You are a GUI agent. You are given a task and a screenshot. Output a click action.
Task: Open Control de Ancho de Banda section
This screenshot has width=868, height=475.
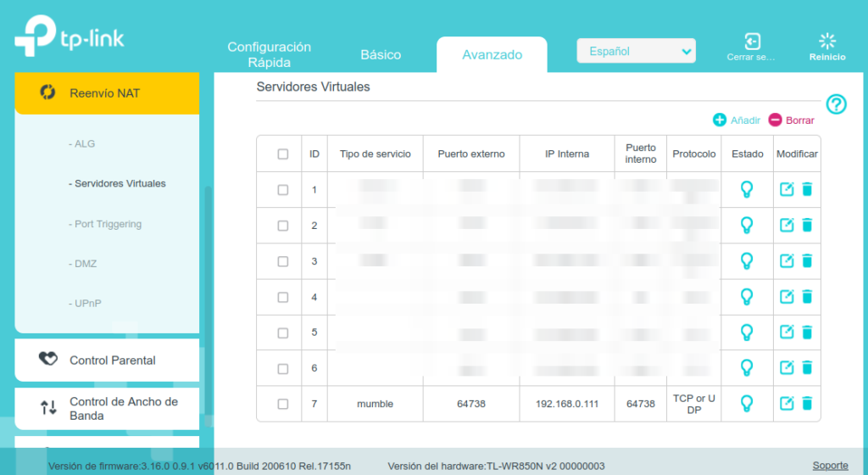(107, 409)
